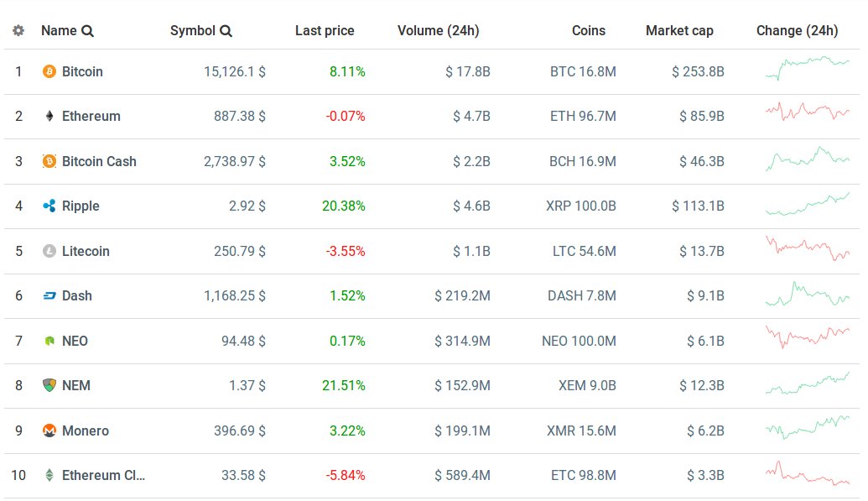Image resolution: width=868 pixels, height=501 pixels.
Task: Click NEM's 21.51% change value
Action: coord(344,385)
